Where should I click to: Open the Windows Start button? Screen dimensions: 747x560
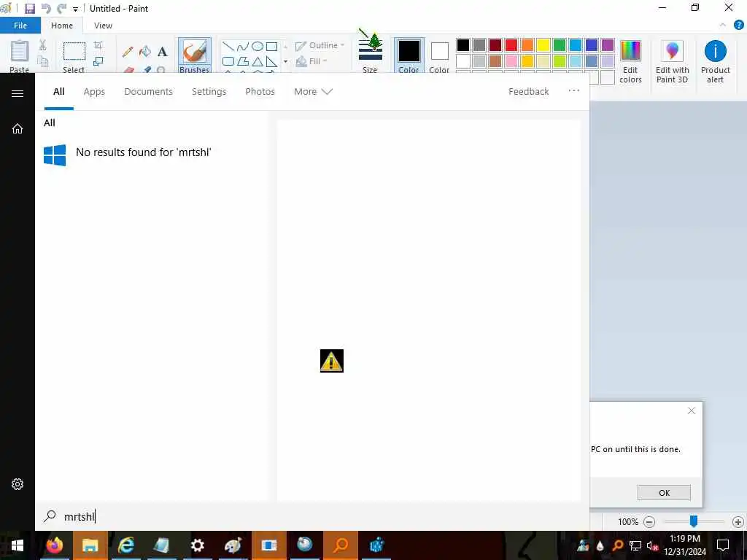(x=18, y=545)
